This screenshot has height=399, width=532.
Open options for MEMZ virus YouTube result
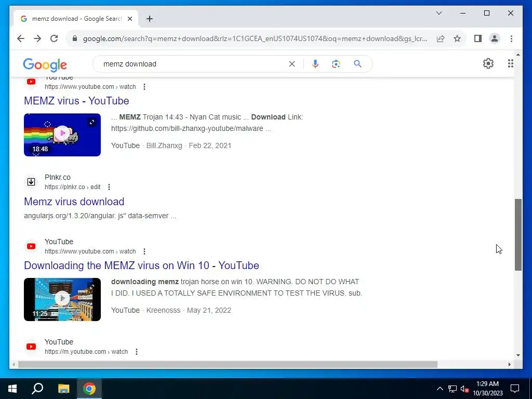[x=144, y=87]
